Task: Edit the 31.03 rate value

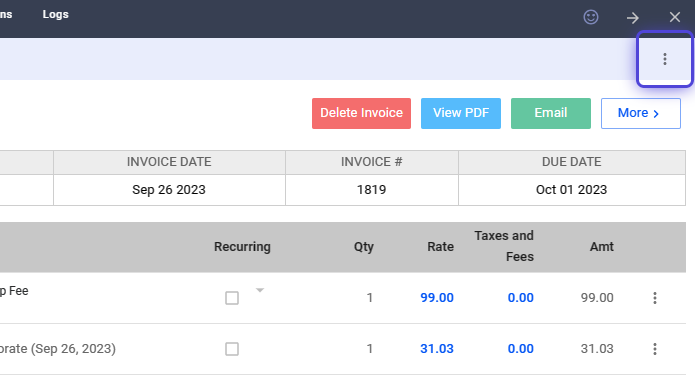Action: click(437, 349)
